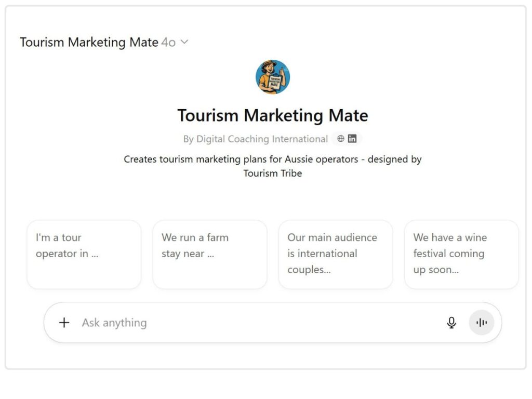Viewport: 532px width, 399px height.
Task: Select the "wine festival coming up" prompt
Action: pos(461,254)
